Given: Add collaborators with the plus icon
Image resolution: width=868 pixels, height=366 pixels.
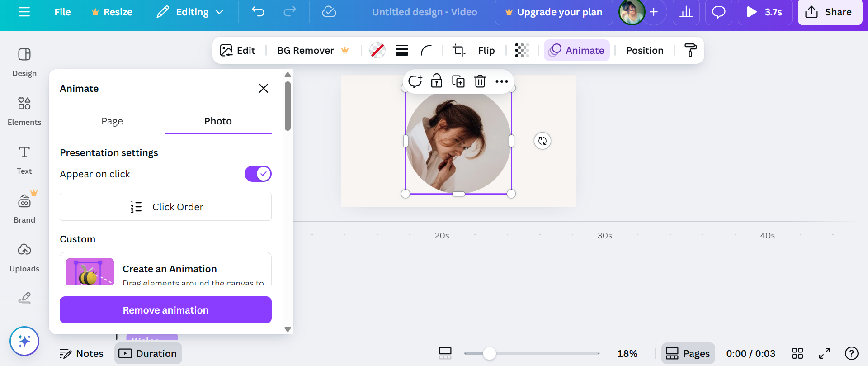Looking at the screenshot, I should pyautogui.click(x=654, y=12).
